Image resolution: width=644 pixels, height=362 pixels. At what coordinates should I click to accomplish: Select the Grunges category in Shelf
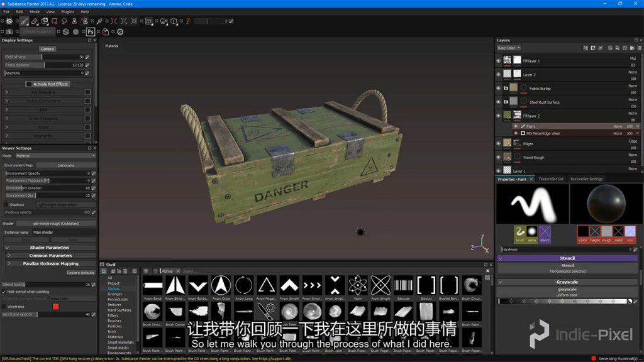(x=115, y=294)
